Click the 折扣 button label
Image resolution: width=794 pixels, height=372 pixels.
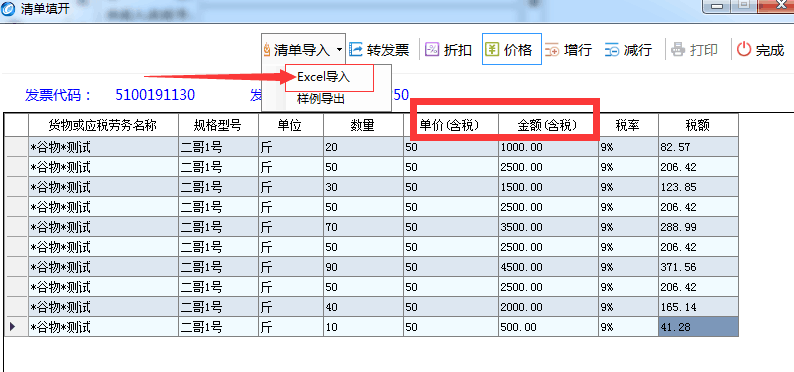[x=458, y=50]
